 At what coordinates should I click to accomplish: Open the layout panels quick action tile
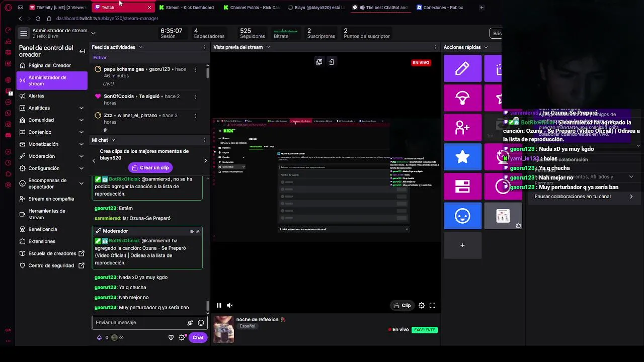[x=462, y=186]
